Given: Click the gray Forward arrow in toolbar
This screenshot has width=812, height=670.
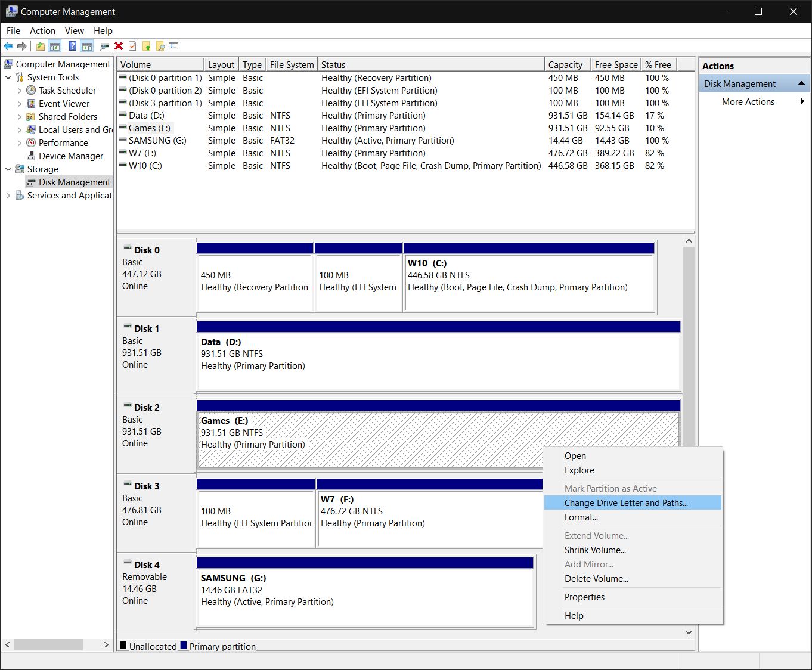Looking at the screenshot, I should coord(22,46).
